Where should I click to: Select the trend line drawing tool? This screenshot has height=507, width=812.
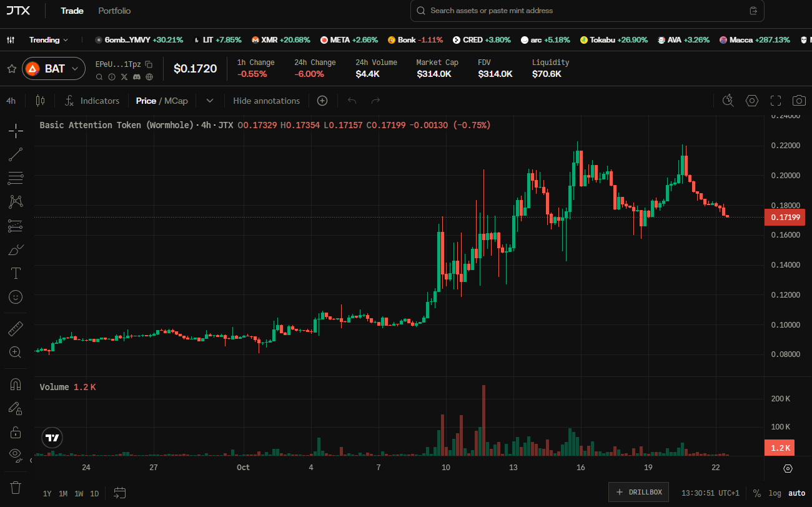tap(16, 154)
